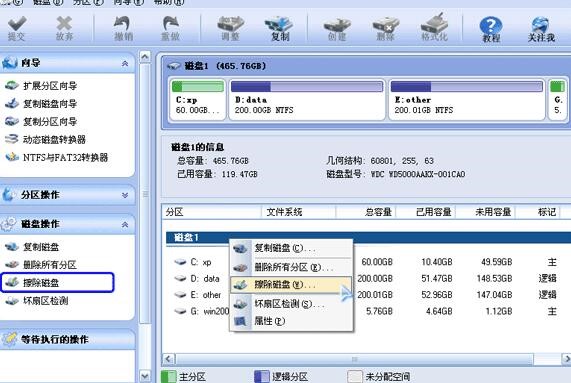Click the sidebar scrollbar down arrow

145,376
